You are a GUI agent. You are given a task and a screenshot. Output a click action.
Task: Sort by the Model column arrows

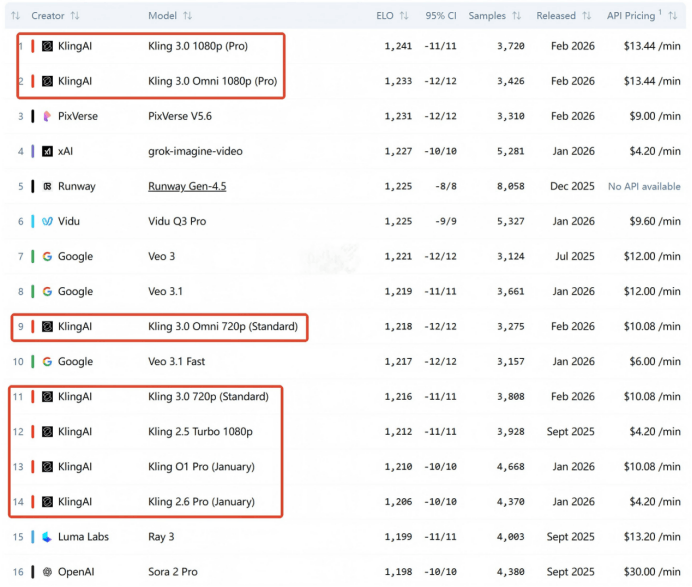188,16
